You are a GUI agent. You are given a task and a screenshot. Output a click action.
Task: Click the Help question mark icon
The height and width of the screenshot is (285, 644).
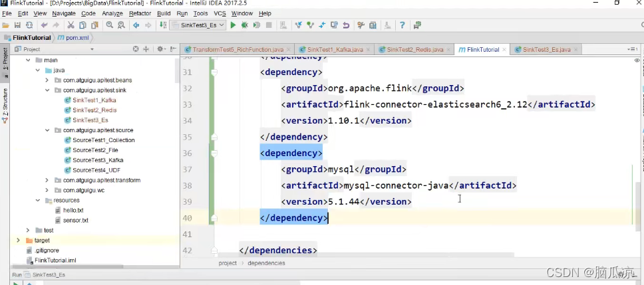pyautogui.click(x=402, y=25)
